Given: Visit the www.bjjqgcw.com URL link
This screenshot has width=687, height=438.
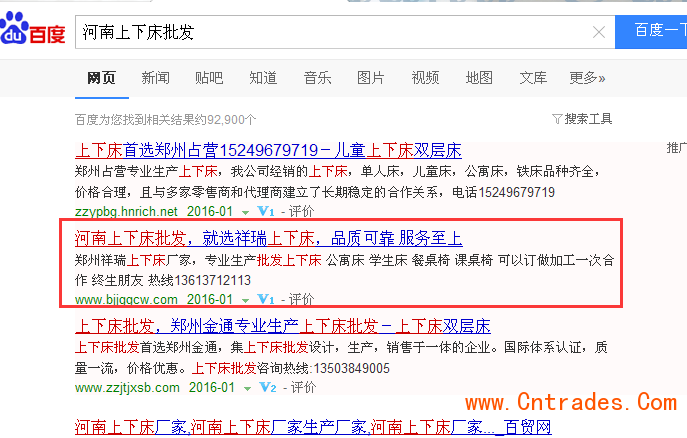Looking at the screenshot, I should [126, 300].
